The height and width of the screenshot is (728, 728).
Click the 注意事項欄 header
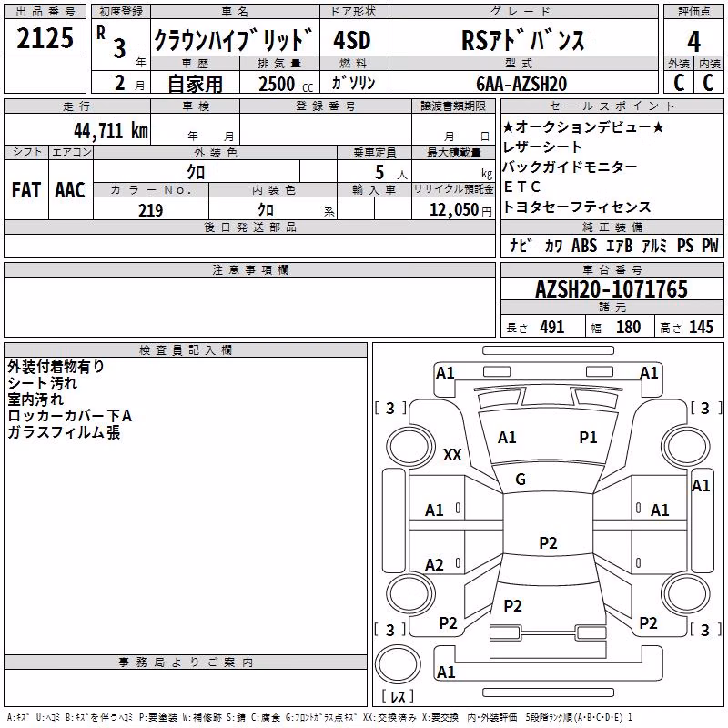(x=250, y=269)
